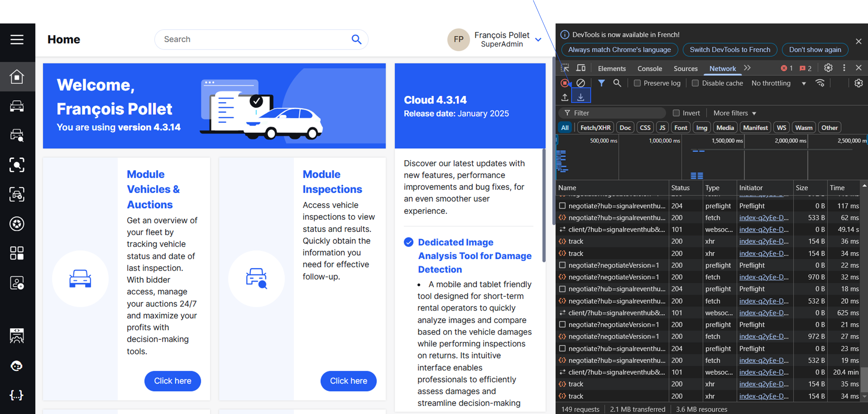The image size is (868, 414).
Task: Check the Disable cache checkbox
Action: tap(695, 83)
